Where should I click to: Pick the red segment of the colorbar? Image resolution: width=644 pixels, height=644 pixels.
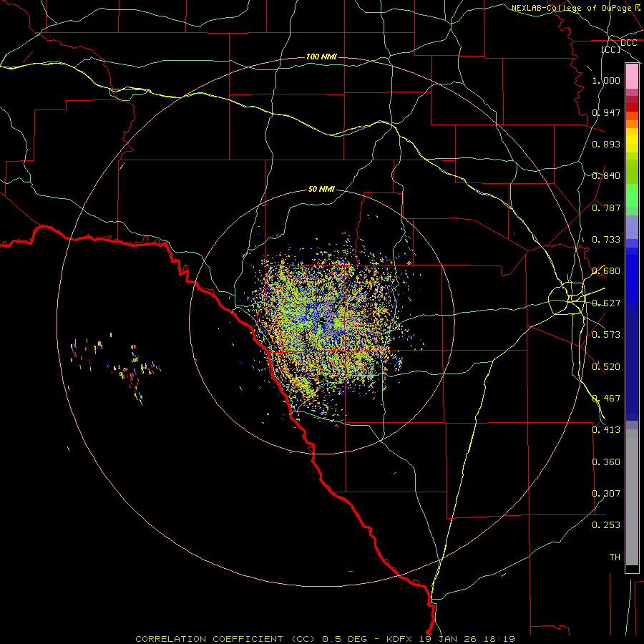(x=632, y=107)
